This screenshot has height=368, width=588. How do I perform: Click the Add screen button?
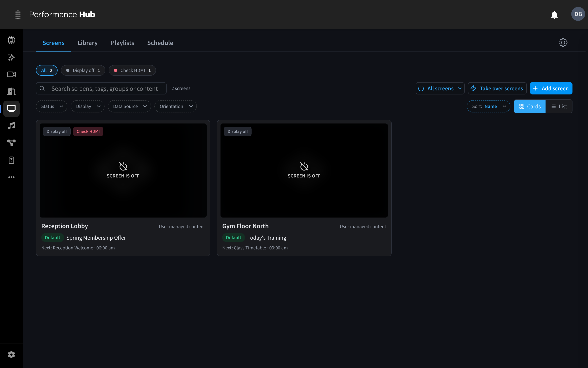[x=551, y=88]
